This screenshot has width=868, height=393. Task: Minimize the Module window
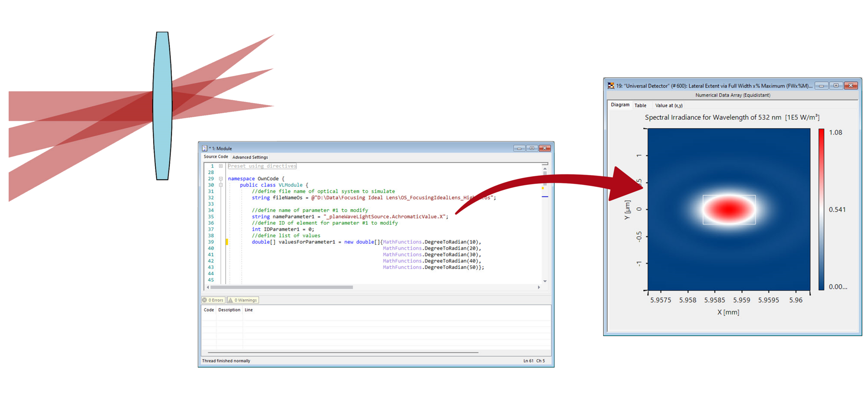tap(519, 148)
